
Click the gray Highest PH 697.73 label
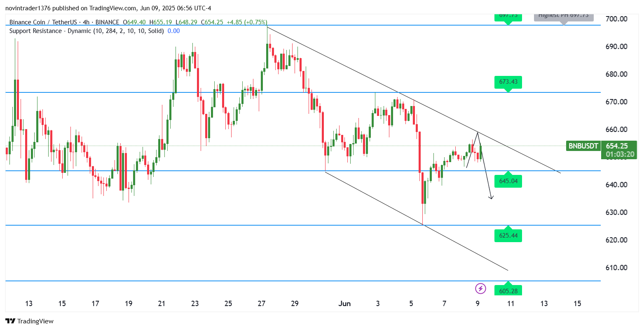click(564, 17)
